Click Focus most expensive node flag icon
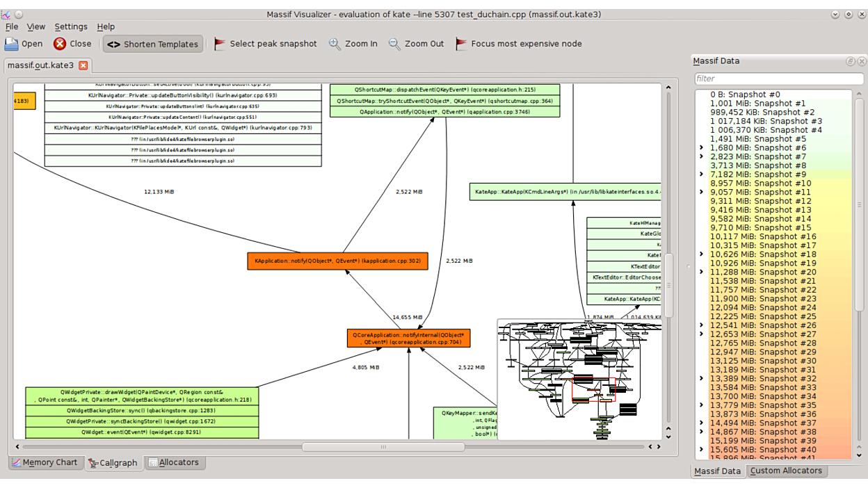The width and height of the screenshot is (868, 488). tap(461, 44)
